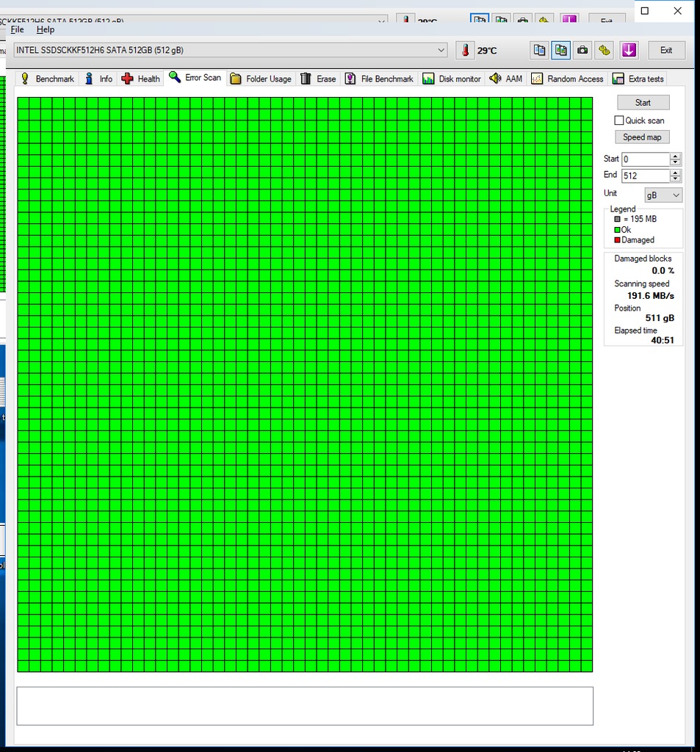
Task: Open the Options gear icon
Action: 605,51
